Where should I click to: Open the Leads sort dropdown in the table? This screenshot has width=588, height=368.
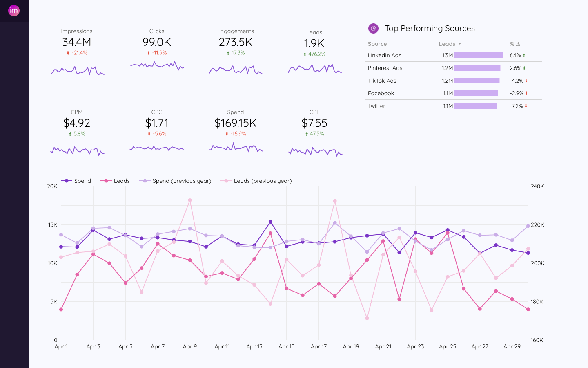(x=461, y=44)
